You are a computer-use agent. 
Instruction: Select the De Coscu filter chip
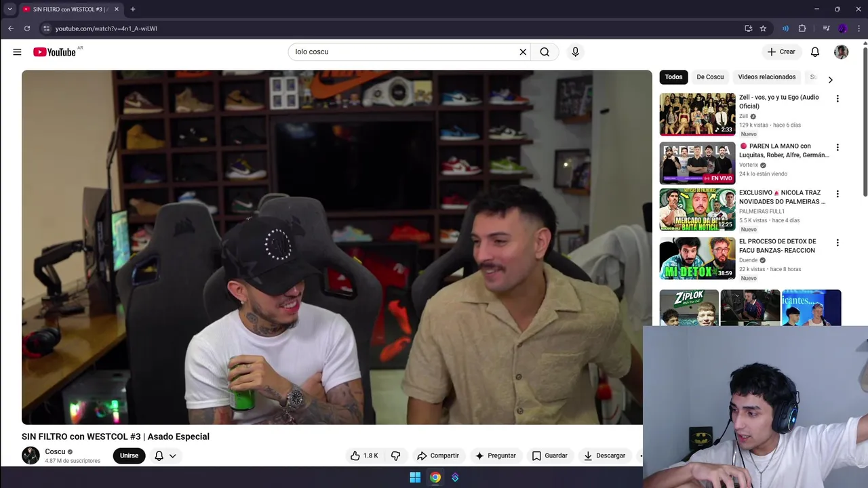[710, 77]
